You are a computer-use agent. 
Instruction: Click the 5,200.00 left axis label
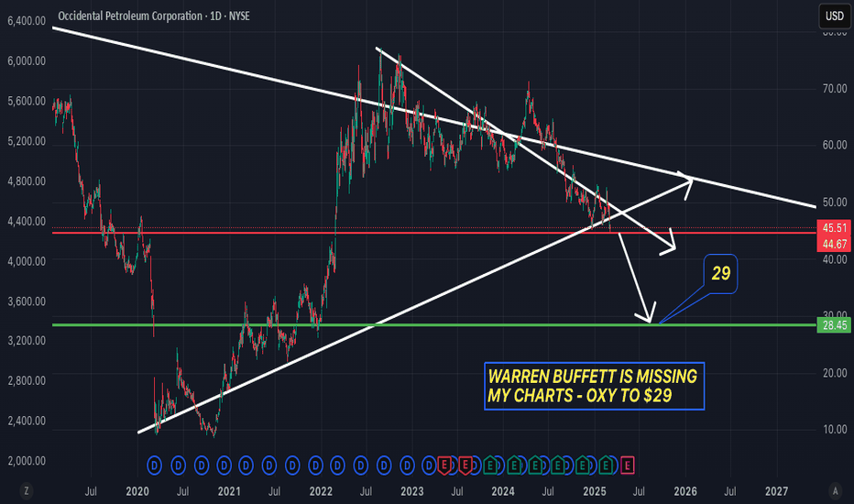pos(27,141)
